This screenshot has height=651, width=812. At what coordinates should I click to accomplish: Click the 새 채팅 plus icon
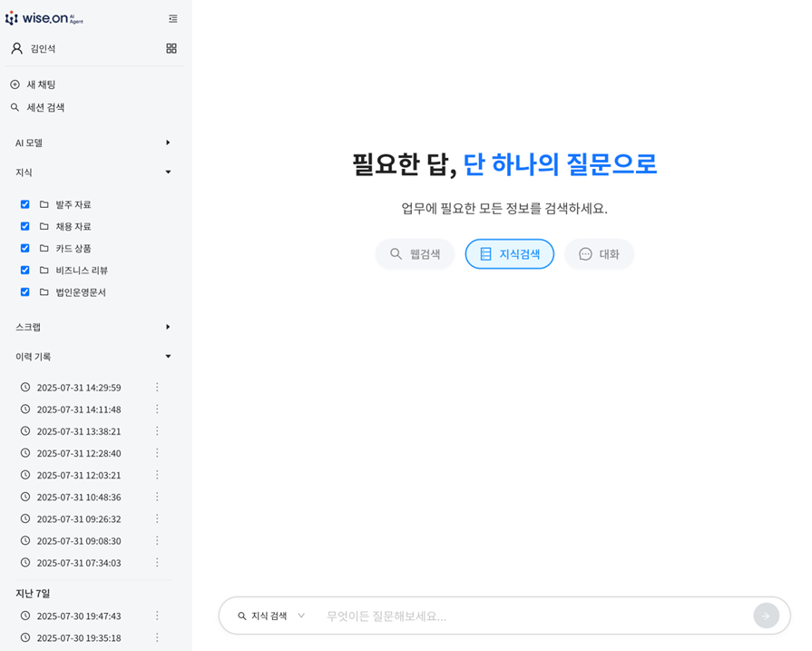coord(15,84)
